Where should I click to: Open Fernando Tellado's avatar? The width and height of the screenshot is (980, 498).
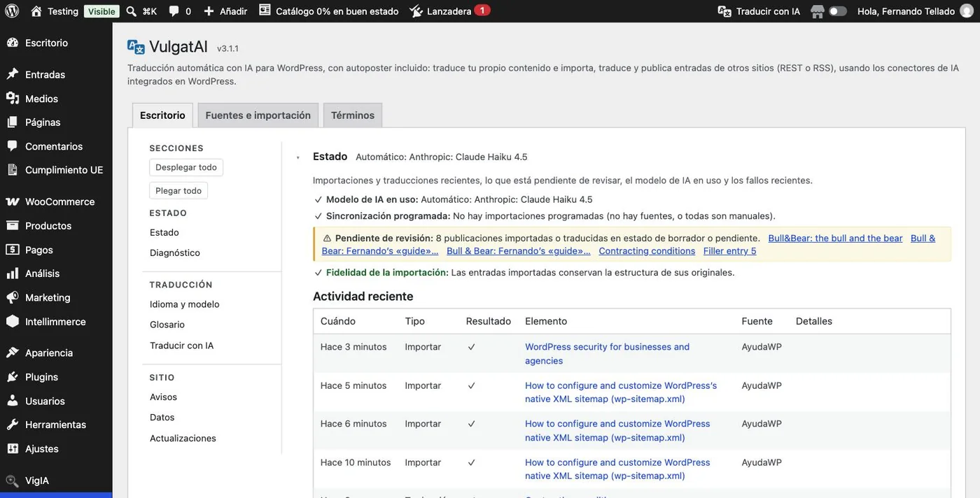coord(967,11)
